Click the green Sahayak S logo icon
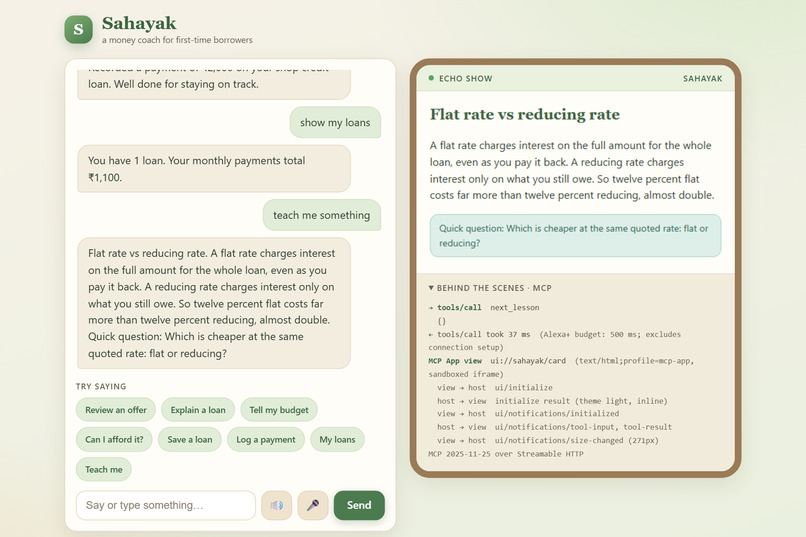This screenshot has width=806, height=537. [x=79, y=29]
